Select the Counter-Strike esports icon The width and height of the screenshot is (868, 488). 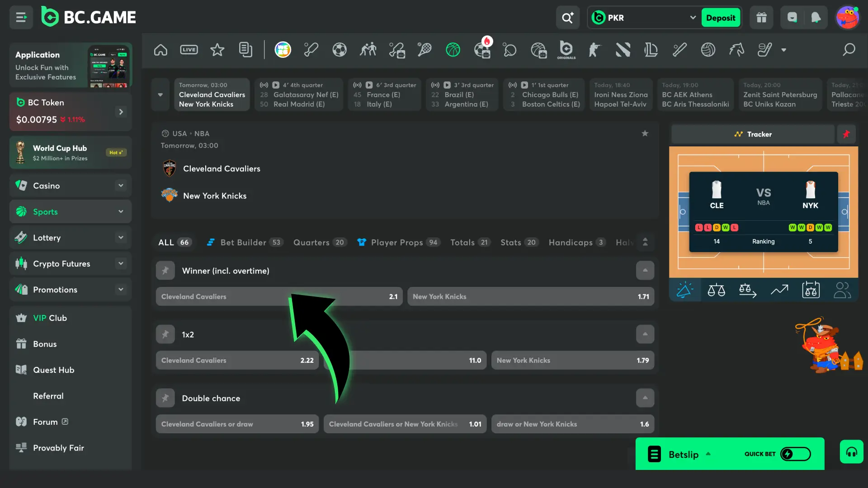pyautogui.click(x=594, y=50)
